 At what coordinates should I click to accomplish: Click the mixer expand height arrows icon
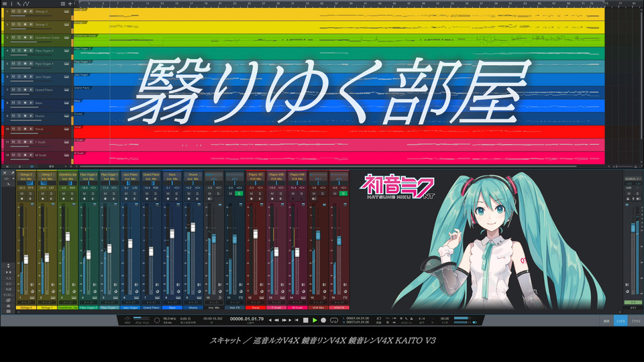8,265
